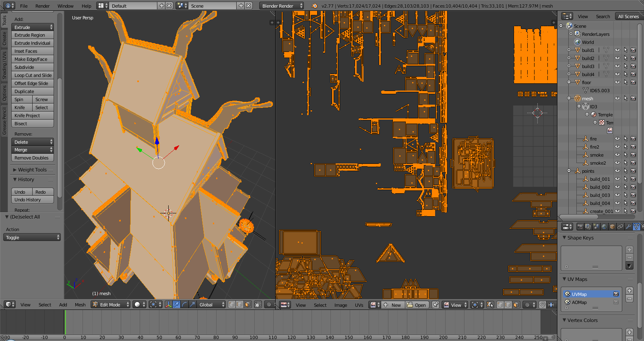Image resolution: width=644 pixels, height=341 pixels.
Task: Hide build1 object via eye icon
Action: coord(617,50)
